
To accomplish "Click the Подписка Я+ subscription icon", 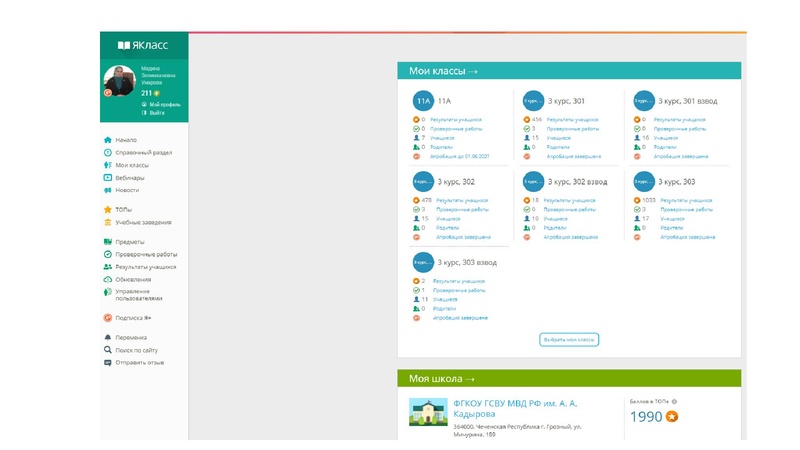I will (107, 318).
